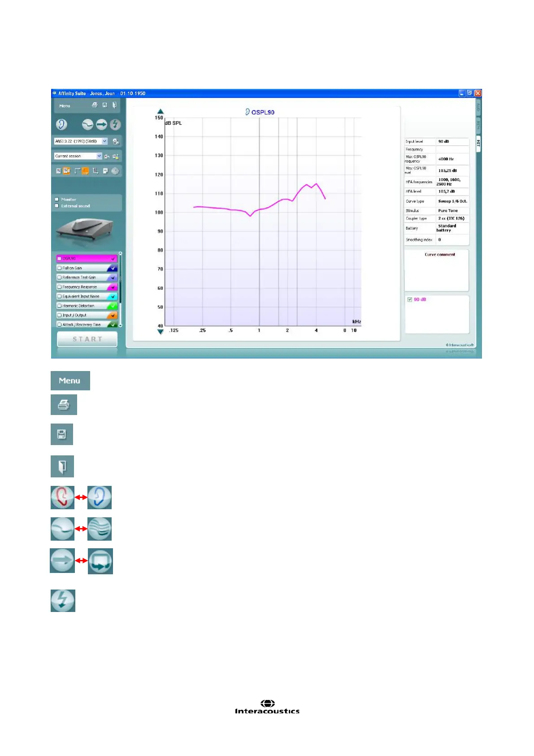Switch to the REM side tab
The height and width of the screenshot is (756, 534).
point(478,125)
